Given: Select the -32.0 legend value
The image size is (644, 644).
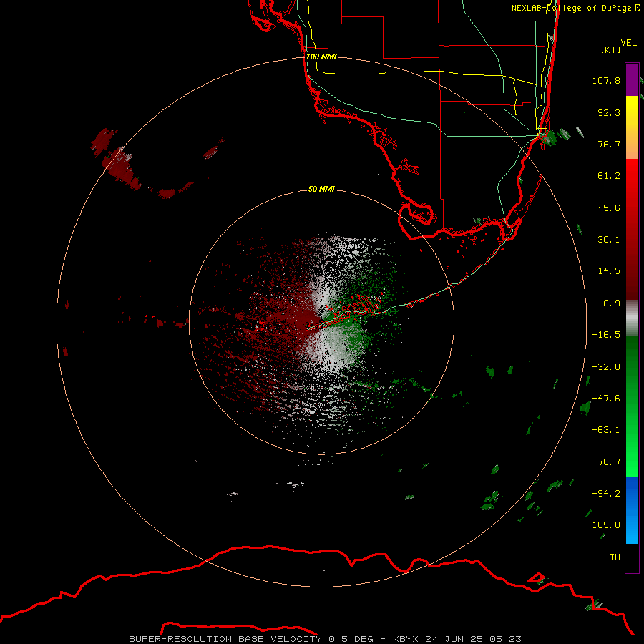Looking at the screenshot, I should pyautogui.click(x=606, y=367).
